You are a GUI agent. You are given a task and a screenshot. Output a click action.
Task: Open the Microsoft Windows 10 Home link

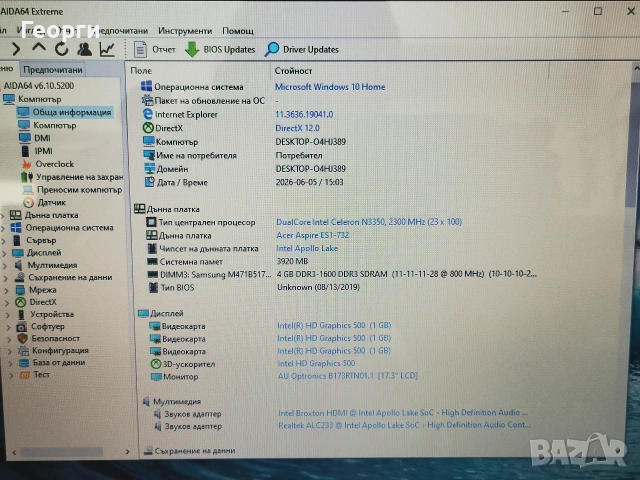point(330,87)
